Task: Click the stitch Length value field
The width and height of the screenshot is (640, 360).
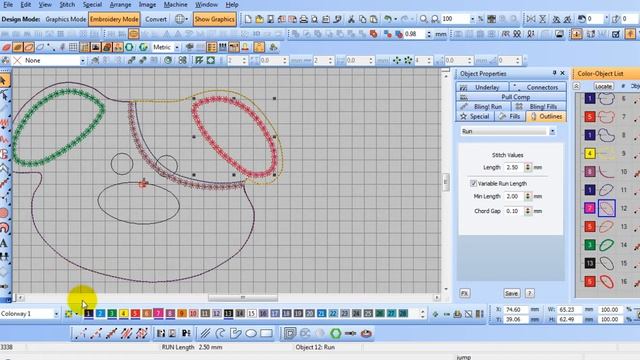Action: point(513,167)
